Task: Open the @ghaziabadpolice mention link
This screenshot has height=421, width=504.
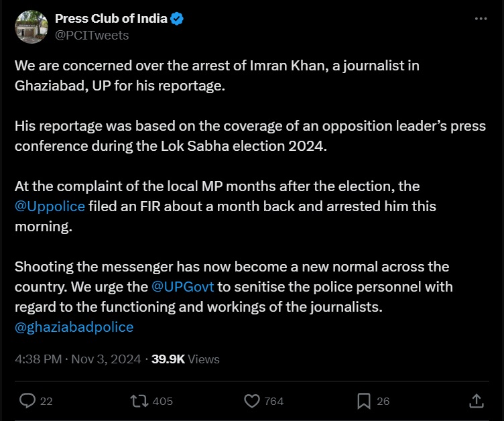Action: [x=74, y=327]
